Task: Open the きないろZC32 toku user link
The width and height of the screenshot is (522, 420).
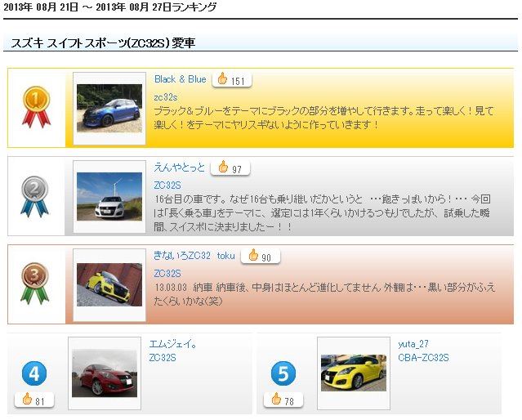Action: (x=194, y=256)
